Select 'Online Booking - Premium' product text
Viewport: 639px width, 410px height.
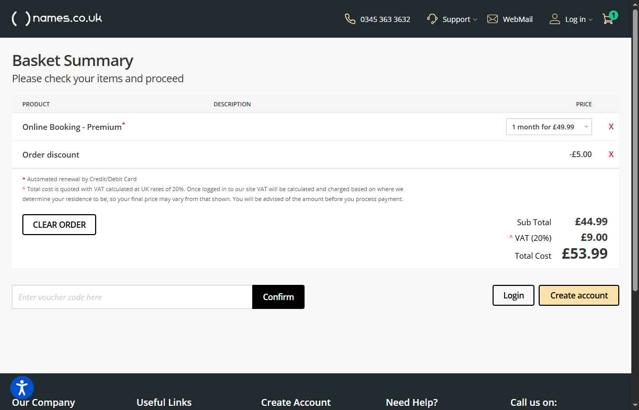pyautogui.click(x=72, y=127)
